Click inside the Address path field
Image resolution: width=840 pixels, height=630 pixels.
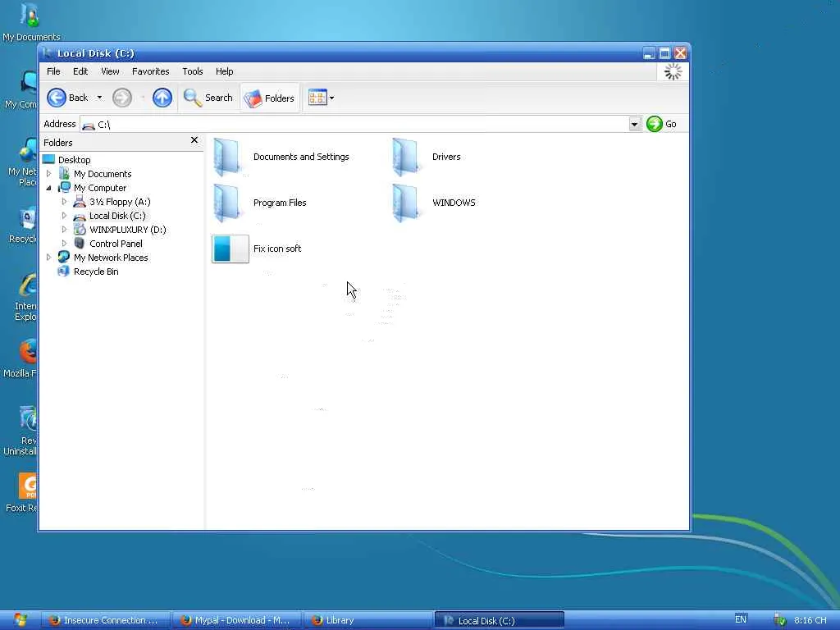click(354, 125)
